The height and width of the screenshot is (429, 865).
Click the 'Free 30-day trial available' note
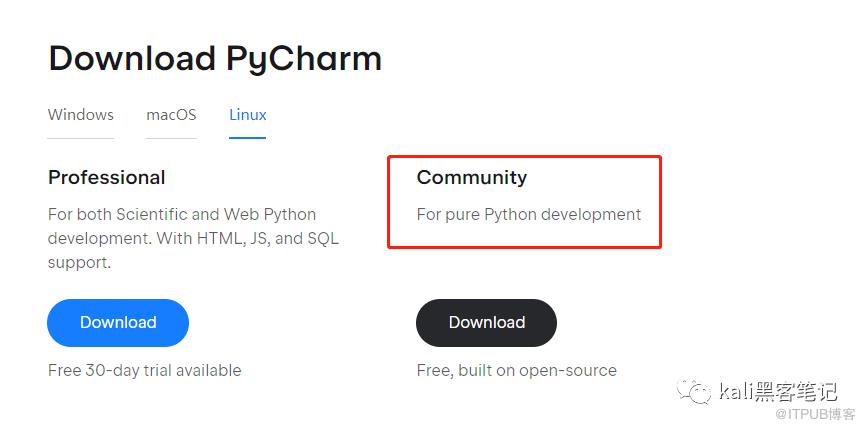click(145, 370)
